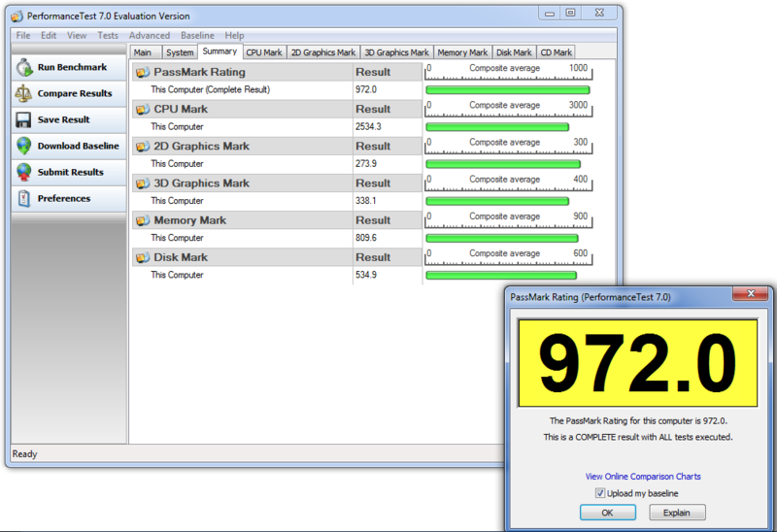
Task: Click the 2D Graphics Mark green bar
Action: coord(503,164)
